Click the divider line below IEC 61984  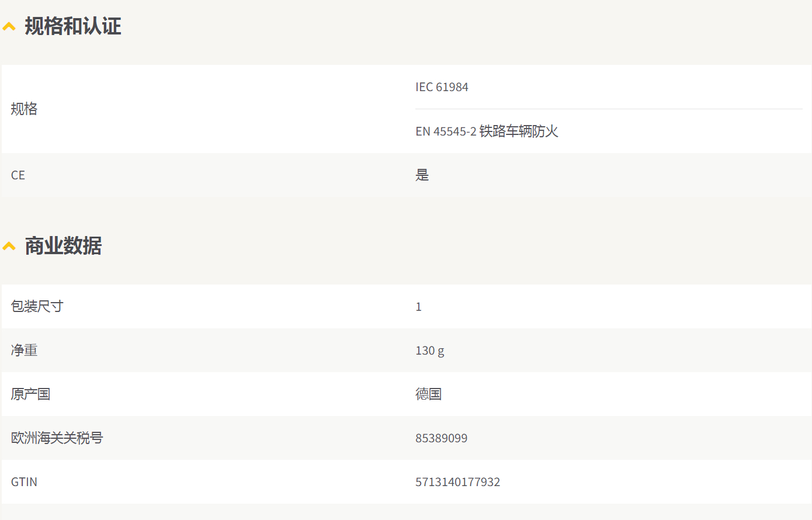(609, 109)
